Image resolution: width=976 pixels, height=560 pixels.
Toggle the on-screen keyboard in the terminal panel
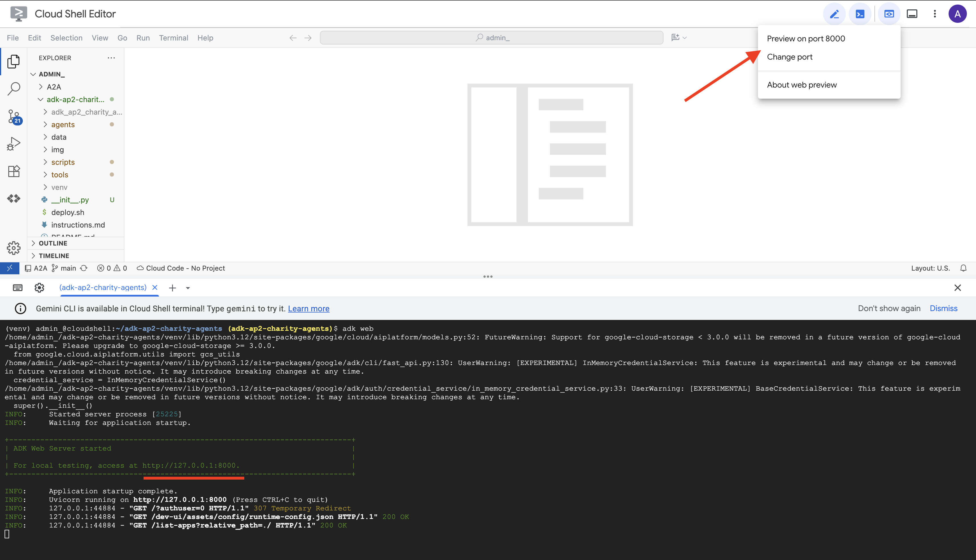pos(17,287)
